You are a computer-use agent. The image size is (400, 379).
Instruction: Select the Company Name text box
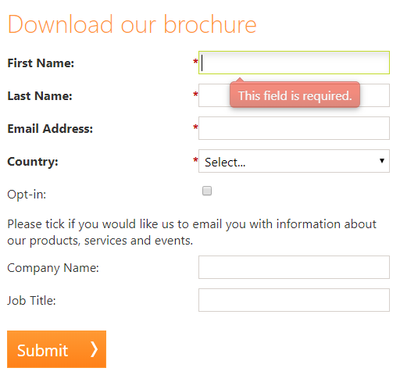(x=294, y=267)
